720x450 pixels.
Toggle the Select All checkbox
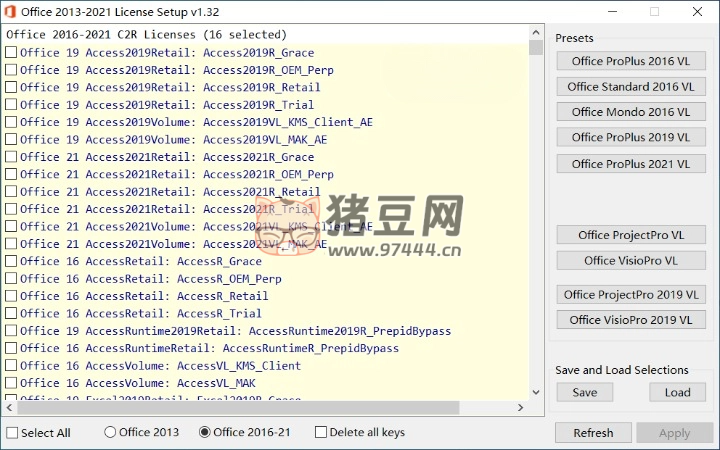(12, 433)
